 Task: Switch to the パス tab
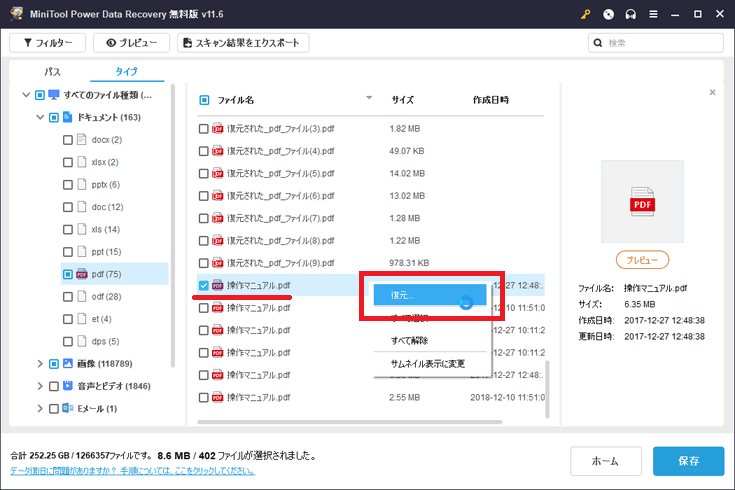(x=52, y=73)
